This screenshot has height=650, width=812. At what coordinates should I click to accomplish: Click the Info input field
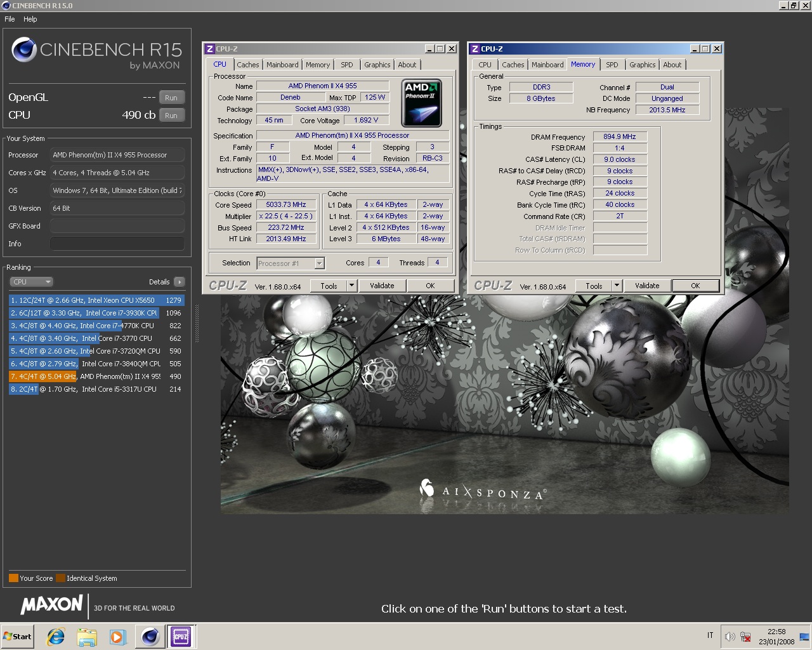(x=117, y=244)
